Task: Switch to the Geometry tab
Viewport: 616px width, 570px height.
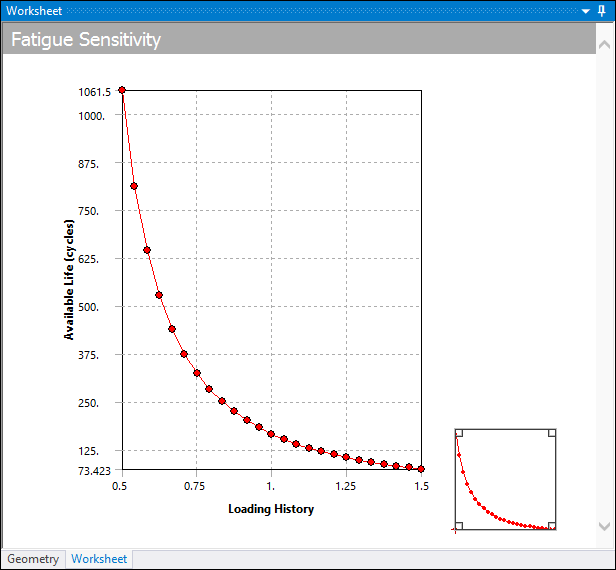Action: [x=33, y=559]
